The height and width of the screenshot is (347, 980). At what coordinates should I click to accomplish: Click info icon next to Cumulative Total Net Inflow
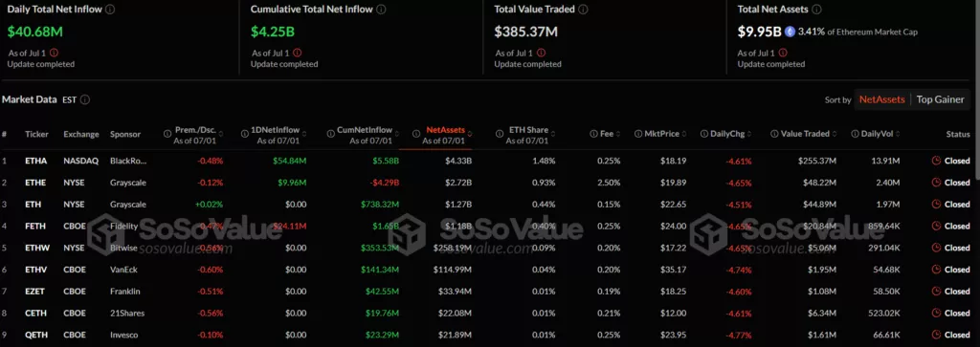381,10
